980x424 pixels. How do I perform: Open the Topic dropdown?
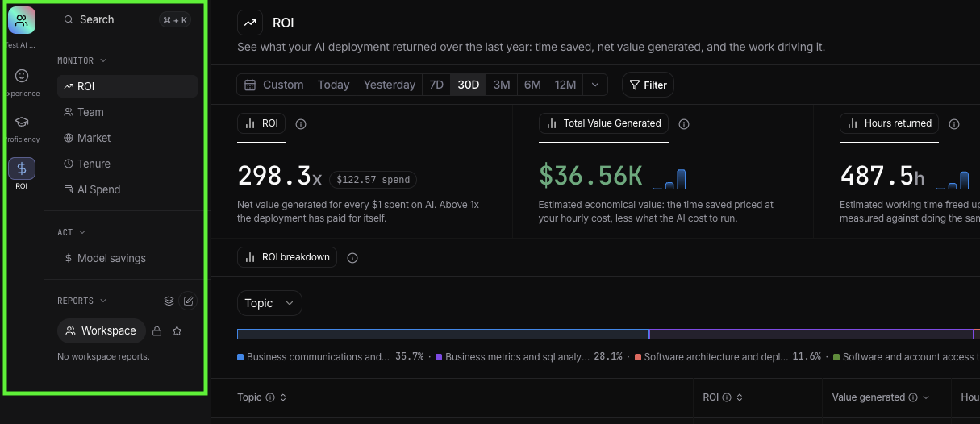coord(269,303)
